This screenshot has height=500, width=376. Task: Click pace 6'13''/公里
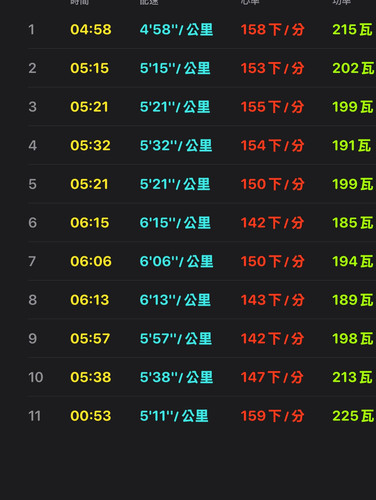point(175,300)
